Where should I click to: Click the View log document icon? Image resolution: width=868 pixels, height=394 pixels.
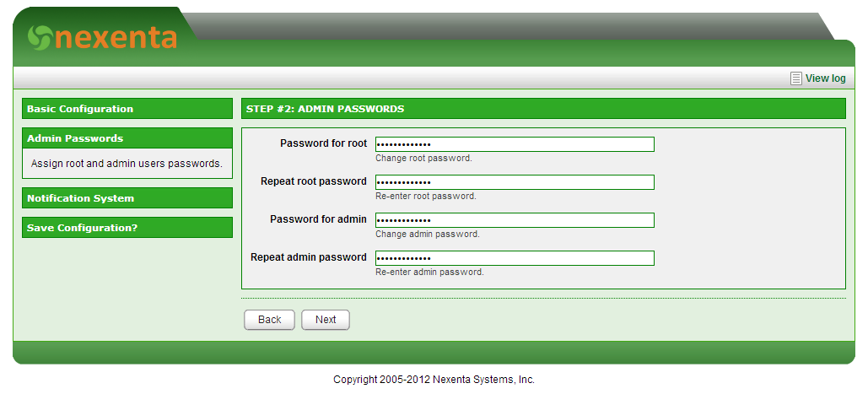coord(796,78)
